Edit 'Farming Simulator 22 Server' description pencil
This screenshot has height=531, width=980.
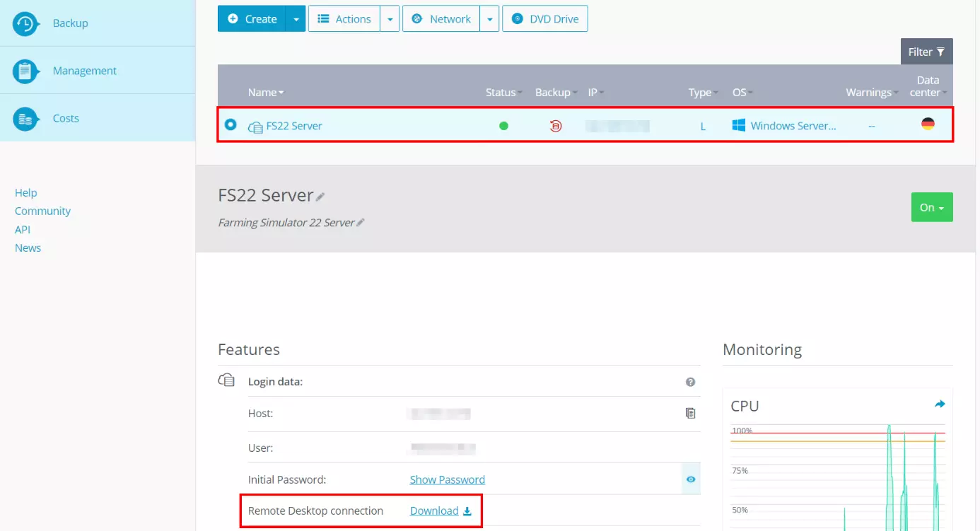361,223
